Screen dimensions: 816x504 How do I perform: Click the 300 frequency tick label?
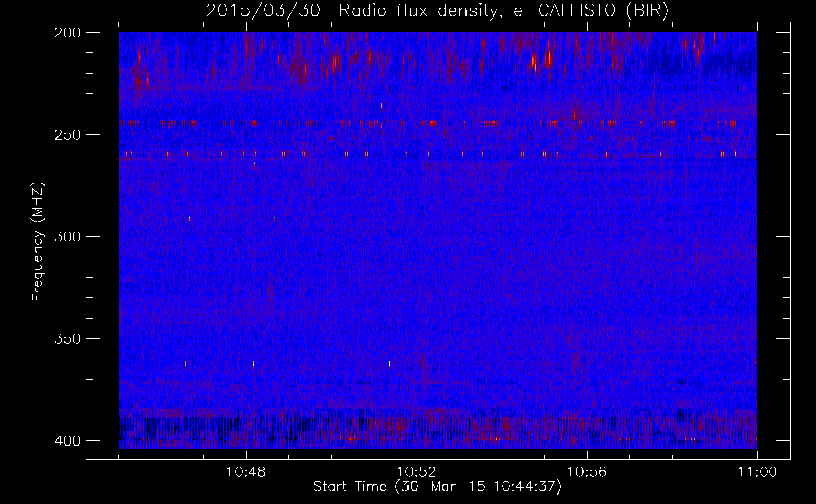tap(67, 236)
